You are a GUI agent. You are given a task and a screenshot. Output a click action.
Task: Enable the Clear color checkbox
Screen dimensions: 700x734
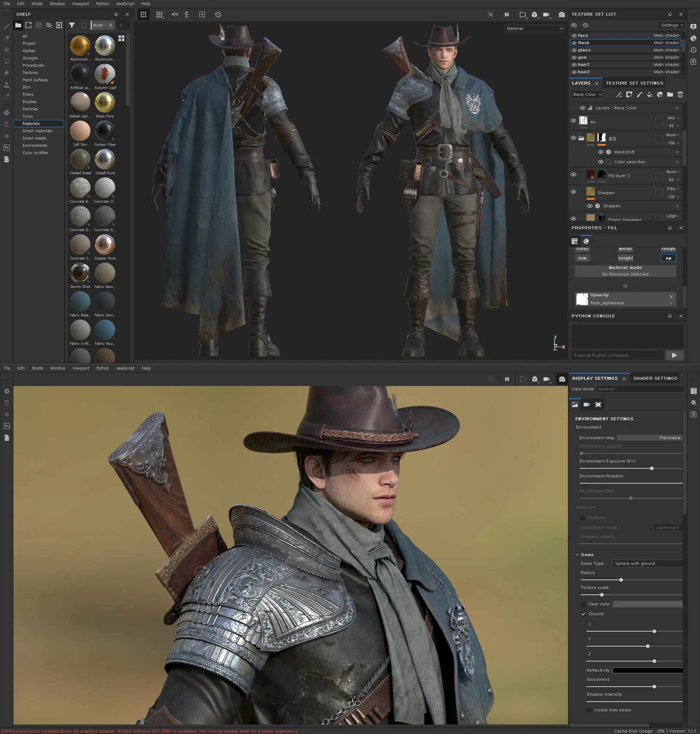coord(583,604)
